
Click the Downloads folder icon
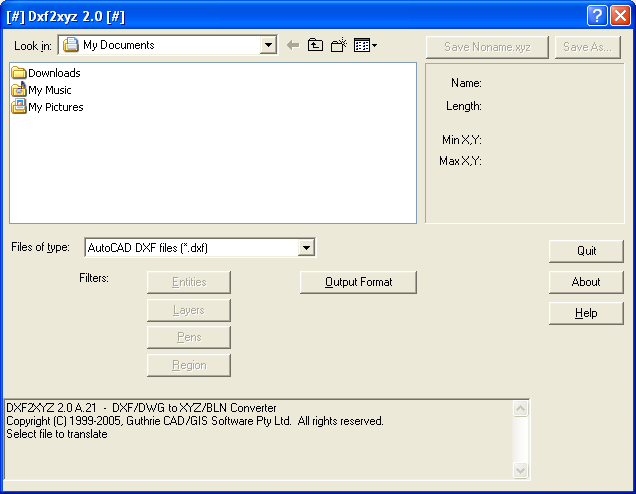click(19, 73)
